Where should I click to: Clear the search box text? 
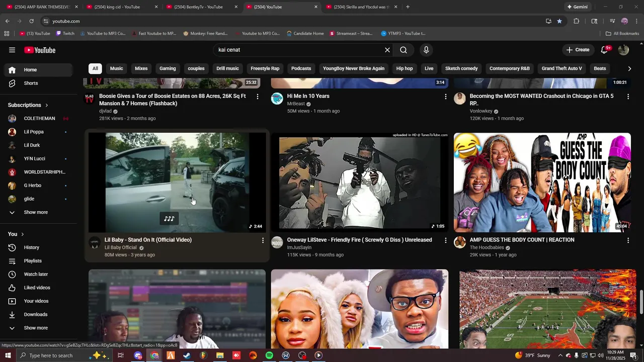pos(387,50)
